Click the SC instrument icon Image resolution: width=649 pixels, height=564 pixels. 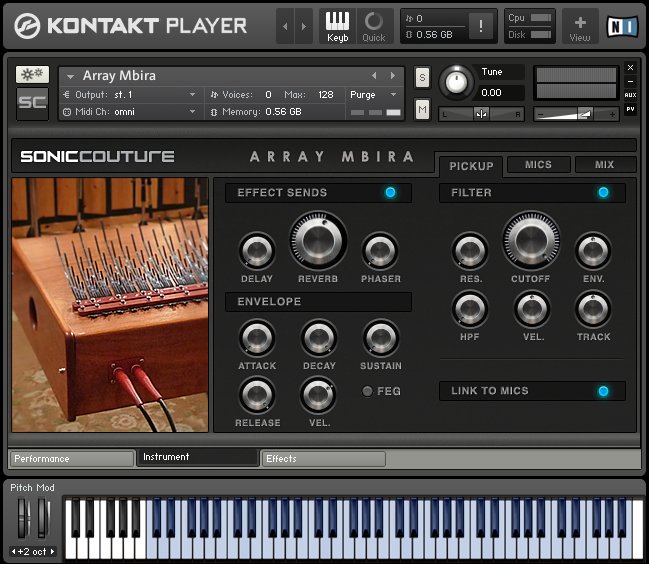click(x=32, y=103)
